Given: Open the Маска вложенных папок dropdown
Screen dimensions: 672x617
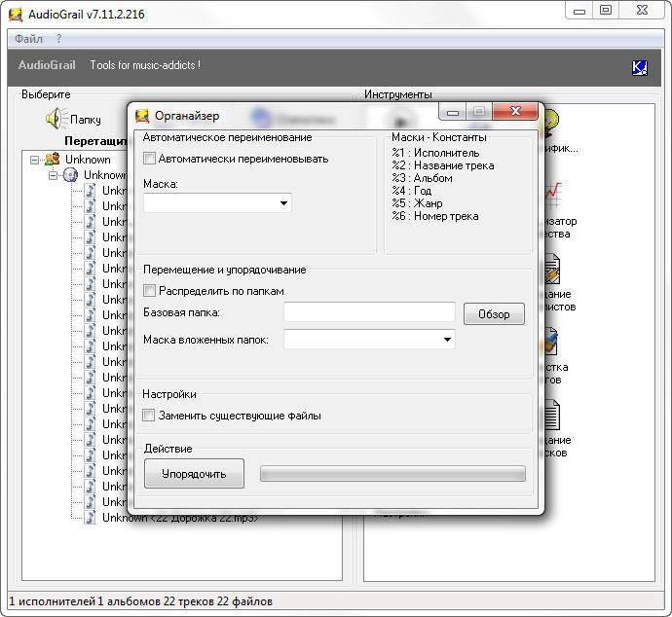Looking at the screenshot, I should (447, 339).
